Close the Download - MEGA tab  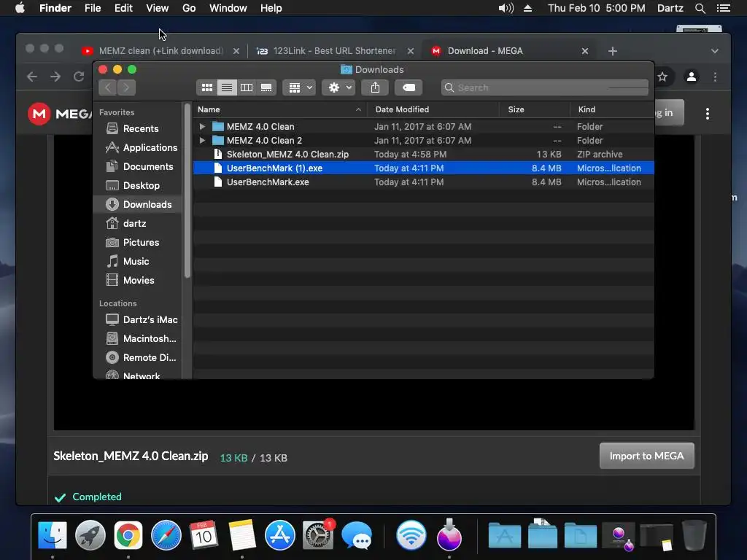pos(585,51)
